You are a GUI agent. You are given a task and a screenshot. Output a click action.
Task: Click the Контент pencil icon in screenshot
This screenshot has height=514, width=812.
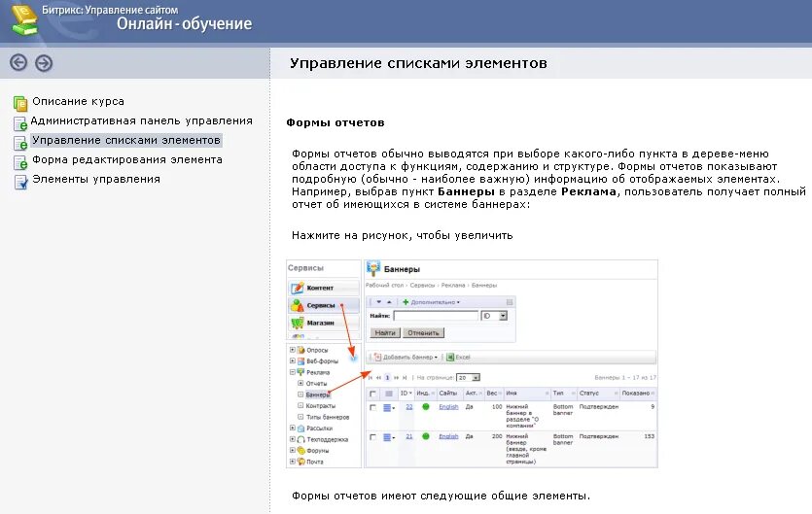(297, 288)
